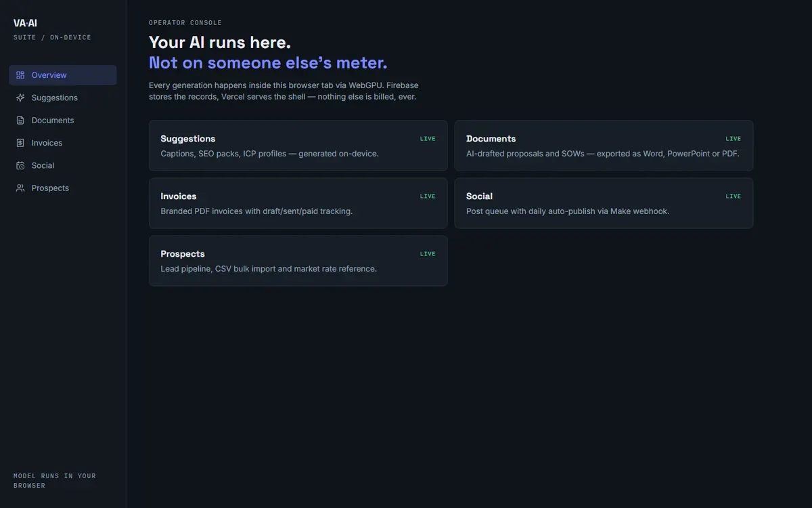
Task: Open the Social card title
Action: tap(480, 196)
